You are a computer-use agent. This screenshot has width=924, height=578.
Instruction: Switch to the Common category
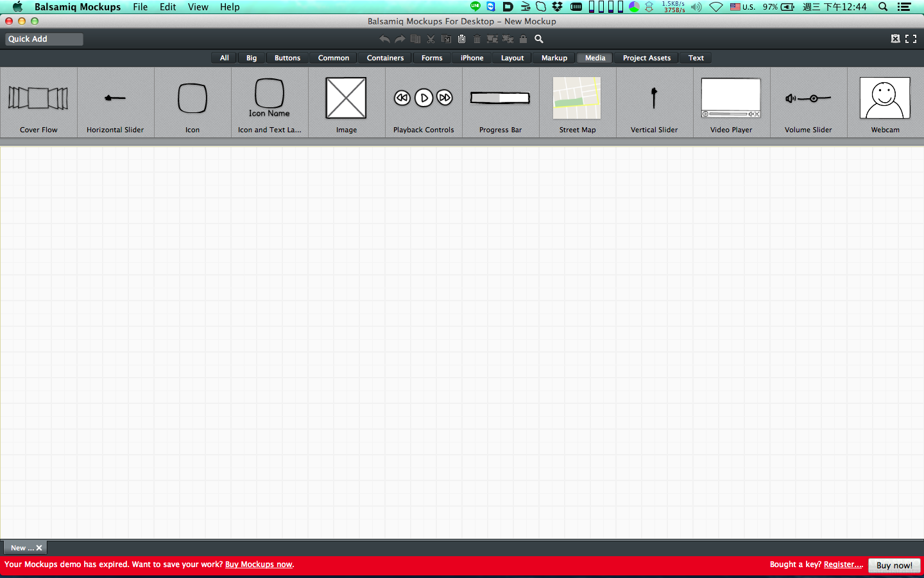click(334, 58)
